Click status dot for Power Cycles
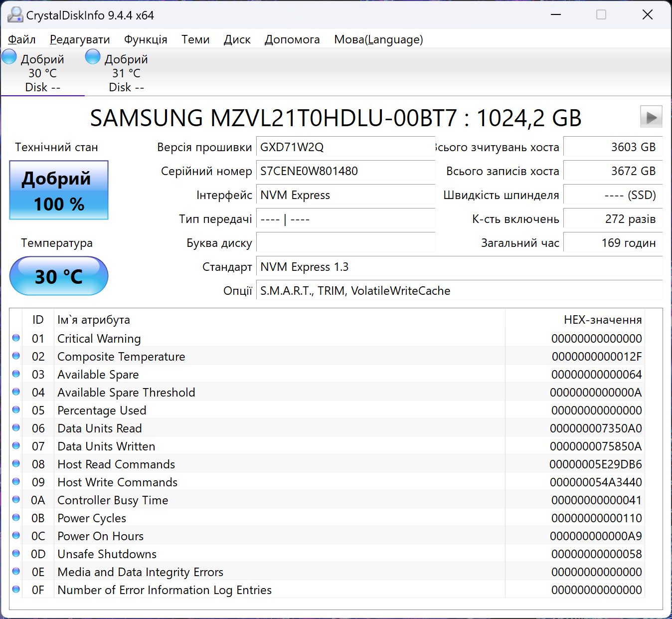The width and height of the screenshot is (672, 619). click(16, 517)
